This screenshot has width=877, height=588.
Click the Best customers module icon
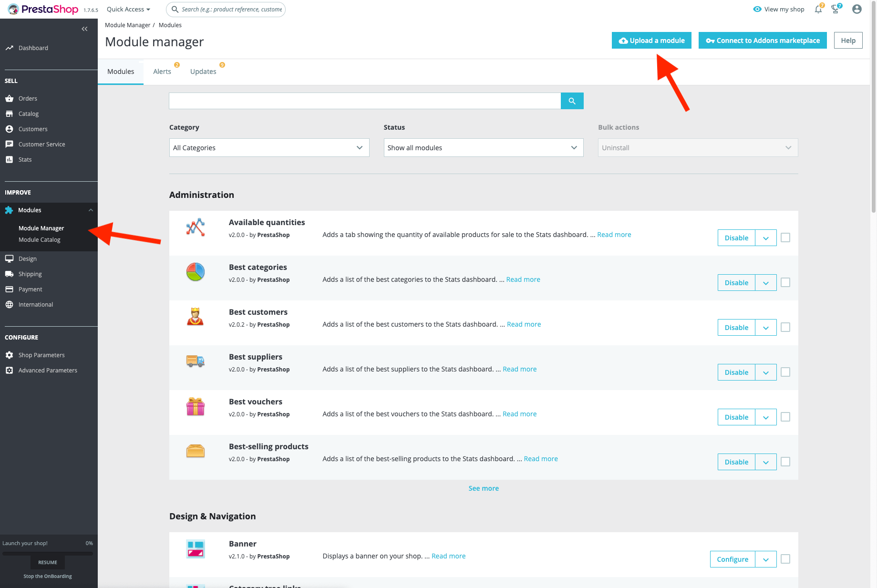click(x=196, y=317)
